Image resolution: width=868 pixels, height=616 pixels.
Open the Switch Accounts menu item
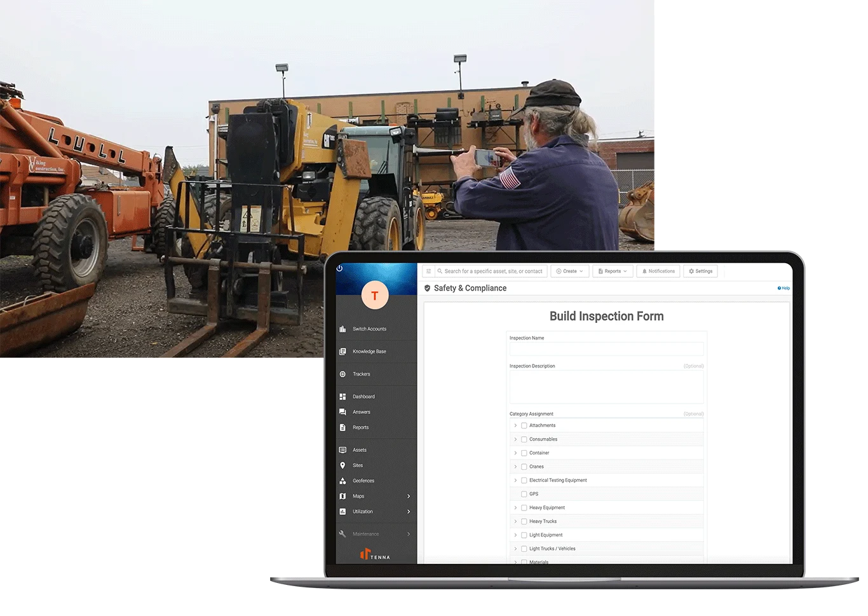coord(343,329)
